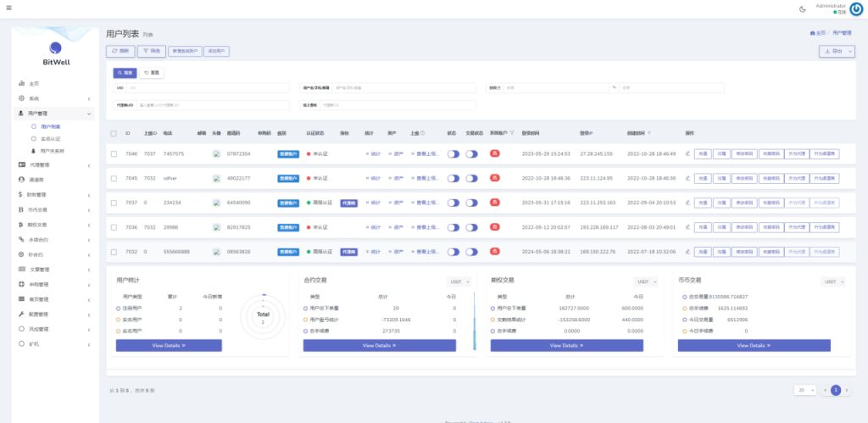This screenshot has width=868, height=423.
Task: Click the edit pencil for user 7046
Action: point(687,154)
